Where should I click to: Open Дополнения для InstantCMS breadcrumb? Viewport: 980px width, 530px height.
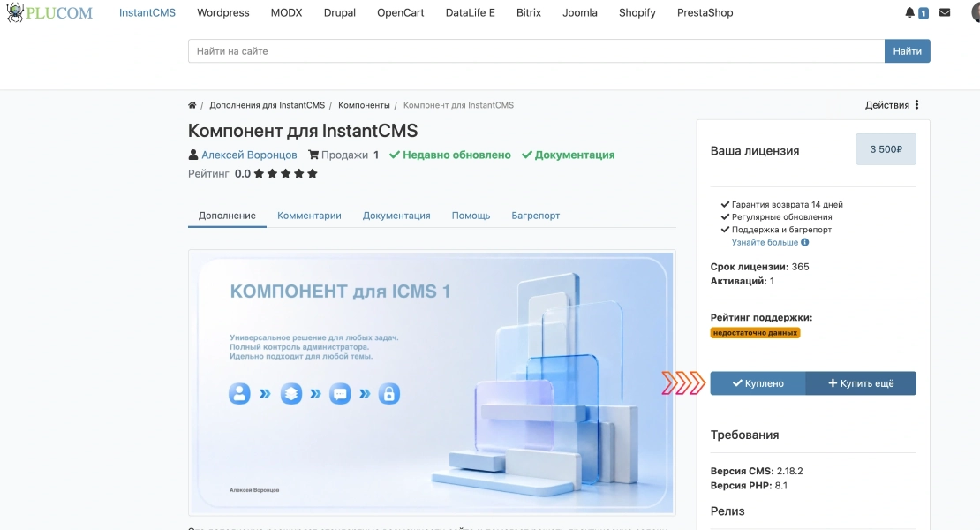pyautogui.click(x=267, y=105)
